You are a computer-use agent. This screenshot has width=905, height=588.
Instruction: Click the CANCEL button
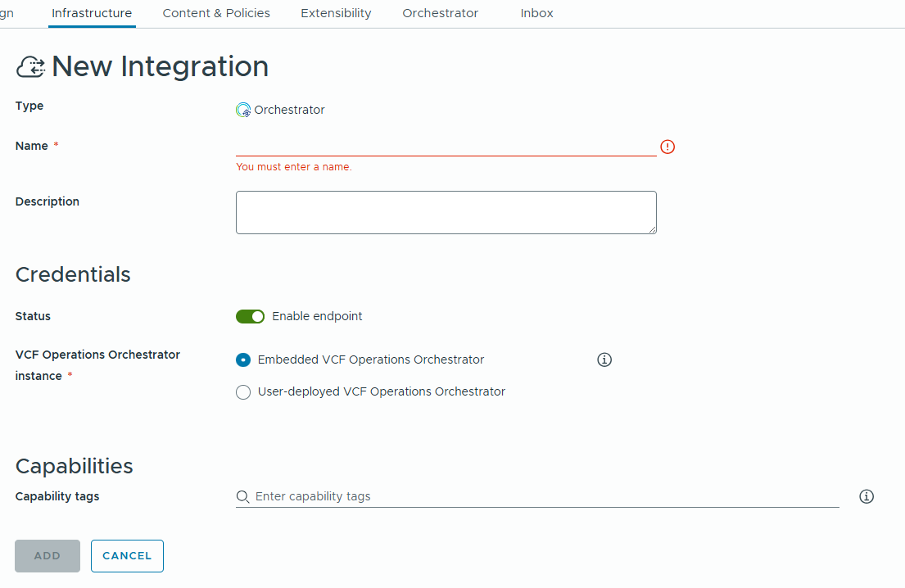click(x=127, y=555)
